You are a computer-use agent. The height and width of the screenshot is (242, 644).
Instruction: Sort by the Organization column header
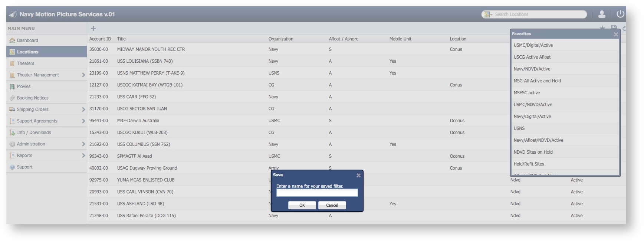pos(281,39)
